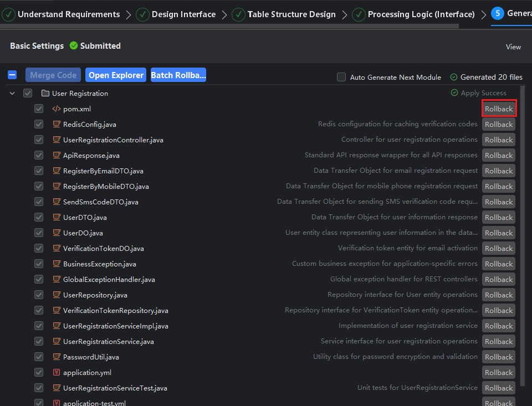
Task: Click the Java icon beside PasswordUtil.java
Action: click(56, 357)
